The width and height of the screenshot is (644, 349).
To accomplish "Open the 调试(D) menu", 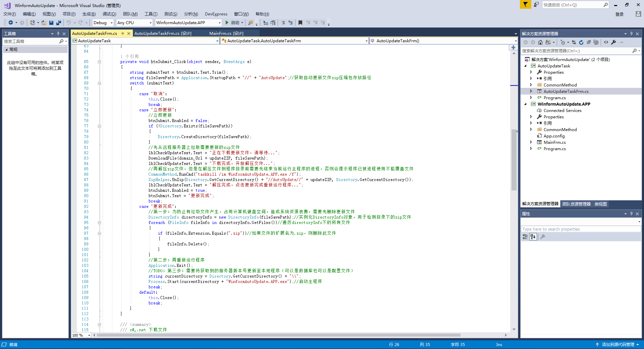I will click(x=109, y=14).
